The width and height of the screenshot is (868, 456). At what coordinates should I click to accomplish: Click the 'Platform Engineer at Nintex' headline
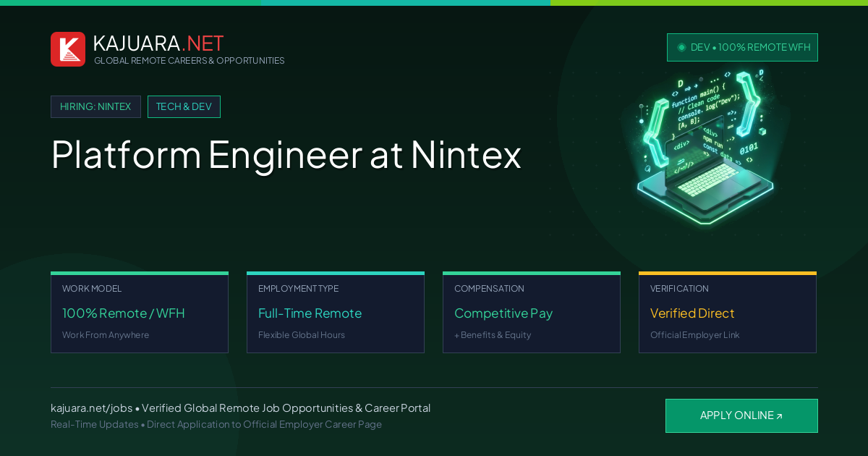click(286, 154)
